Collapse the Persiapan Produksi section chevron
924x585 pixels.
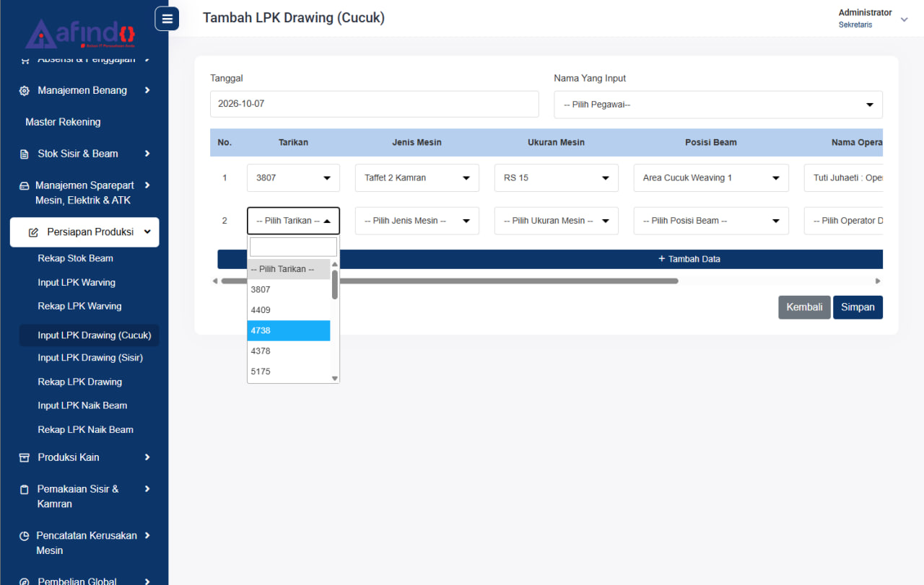click(147, 232)
